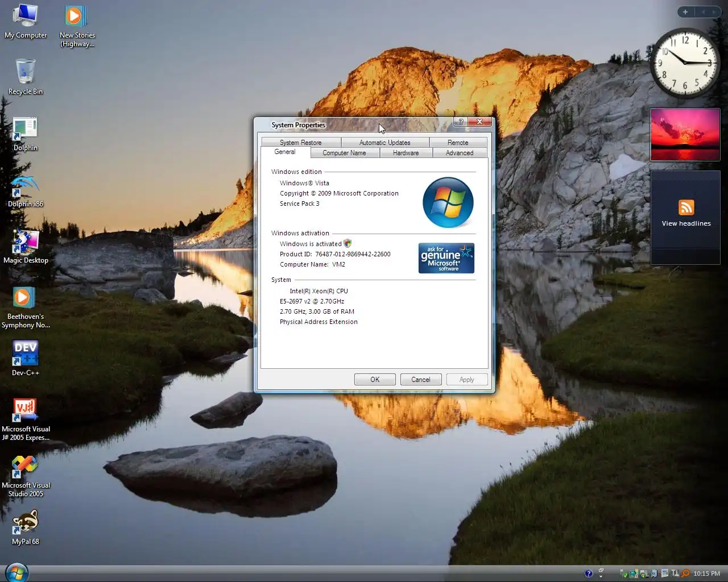
Task: Click the 'Copyright © 2009 Microsoft Corporation' text
Action: 339,193
